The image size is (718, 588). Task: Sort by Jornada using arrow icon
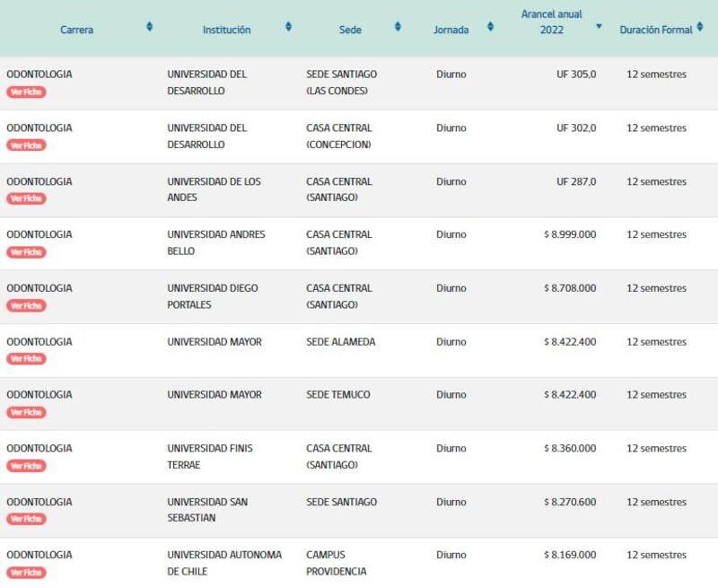pos(490,27)
